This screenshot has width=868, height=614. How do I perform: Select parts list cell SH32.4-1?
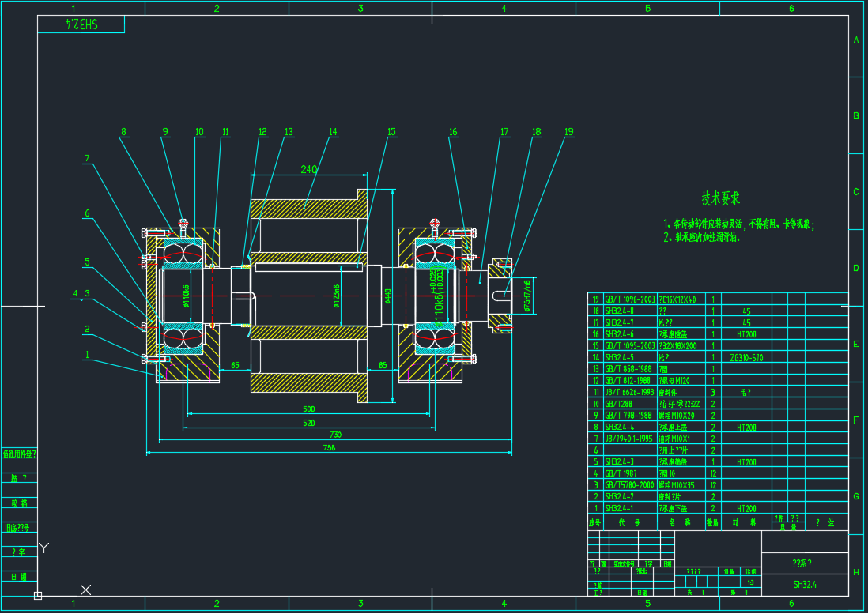pos(620,508)
